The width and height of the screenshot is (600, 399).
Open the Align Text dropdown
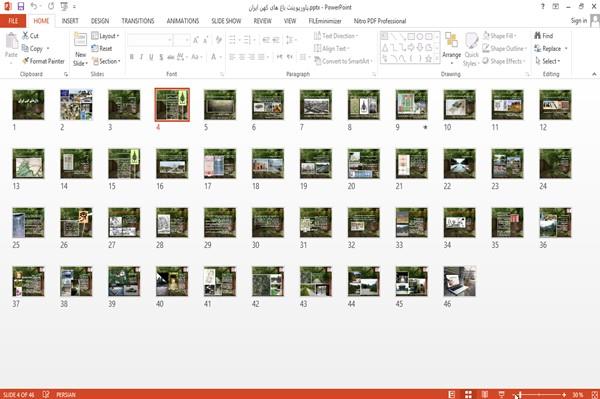pyautogui.click(x=332, y=49)
